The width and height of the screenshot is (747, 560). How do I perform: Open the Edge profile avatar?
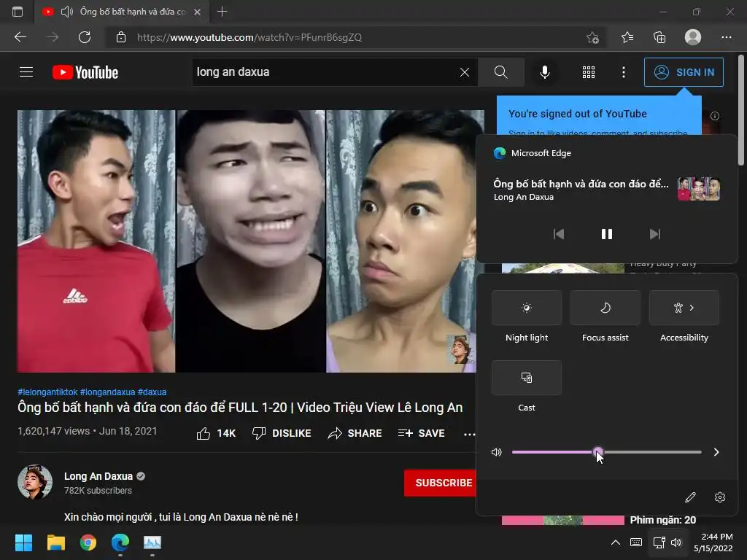(x=693, y=37)
